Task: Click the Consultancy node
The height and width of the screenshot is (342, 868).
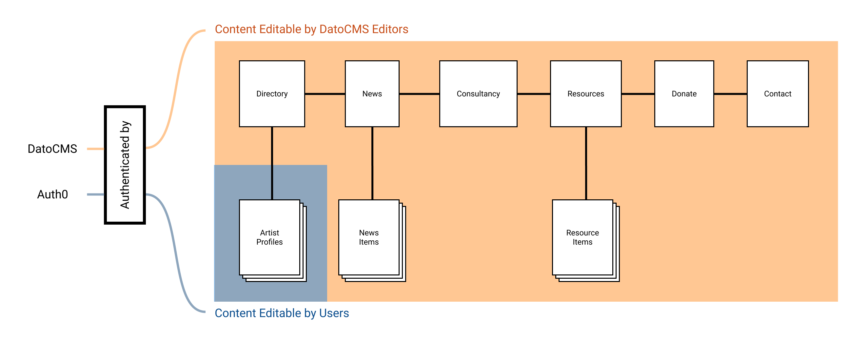Action: 478,94
